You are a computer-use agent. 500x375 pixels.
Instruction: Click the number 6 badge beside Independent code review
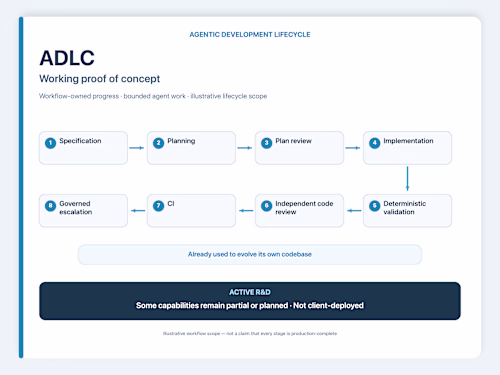266,206
